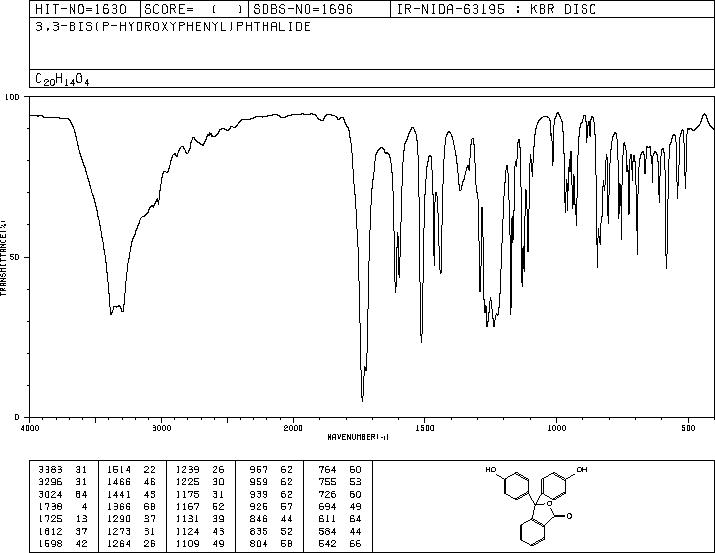Click the 100 label on the y-axis
The image size is (715, 553).
click(12, 97)
